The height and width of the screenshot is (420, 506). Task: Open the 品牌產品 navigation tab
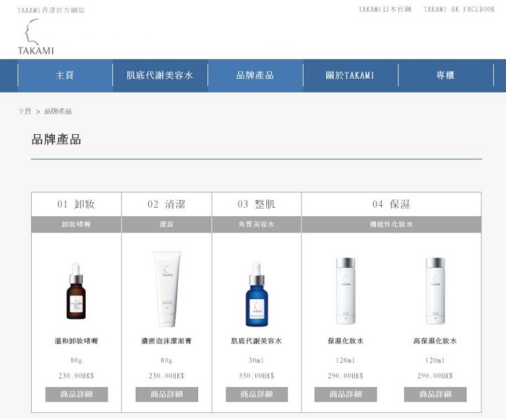click(x=255, y=75)
